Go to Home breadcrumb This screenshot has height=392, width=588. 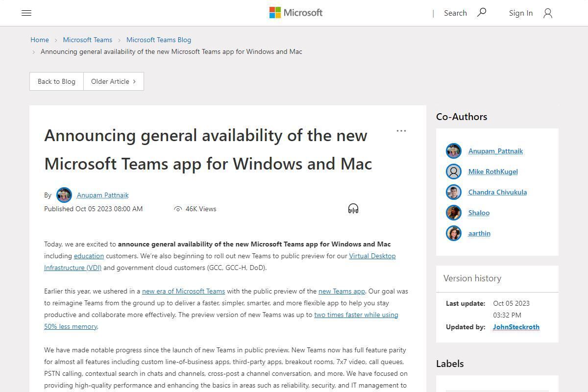(40, 40)
